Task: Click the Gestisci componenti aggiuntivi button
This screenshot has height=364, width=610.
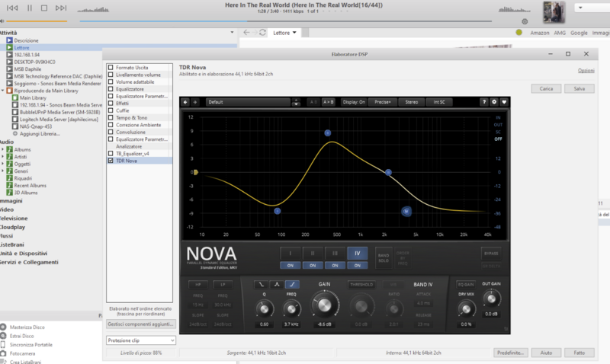Action: pos(141,324)
